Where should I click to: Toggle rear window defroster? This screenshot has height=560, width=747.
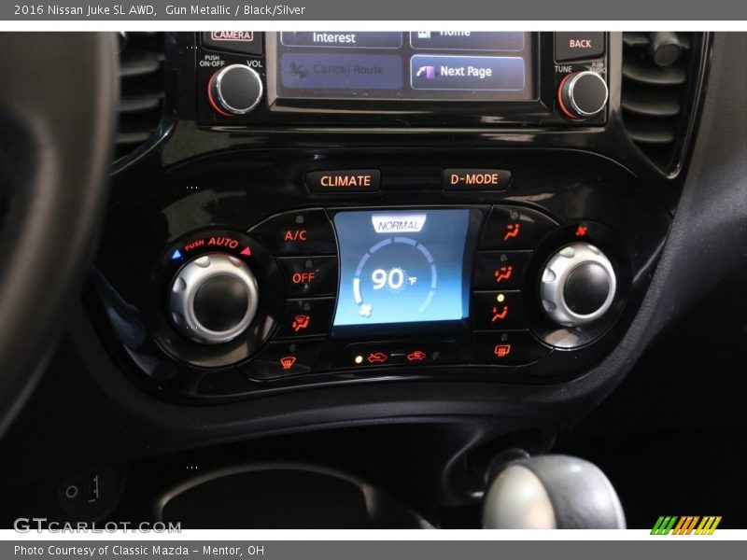tap(501, 351)
